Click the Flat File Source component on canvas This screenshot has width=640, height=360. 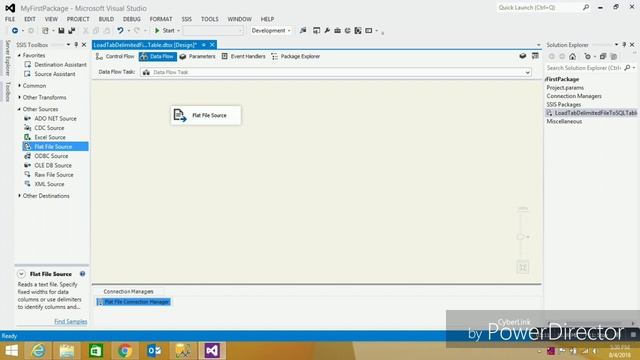206,115
